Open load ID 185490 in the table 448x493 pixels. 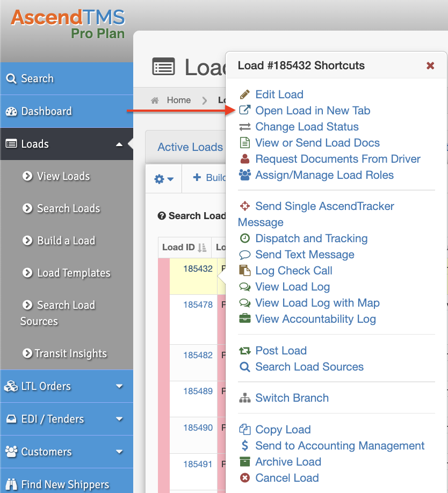198,427
